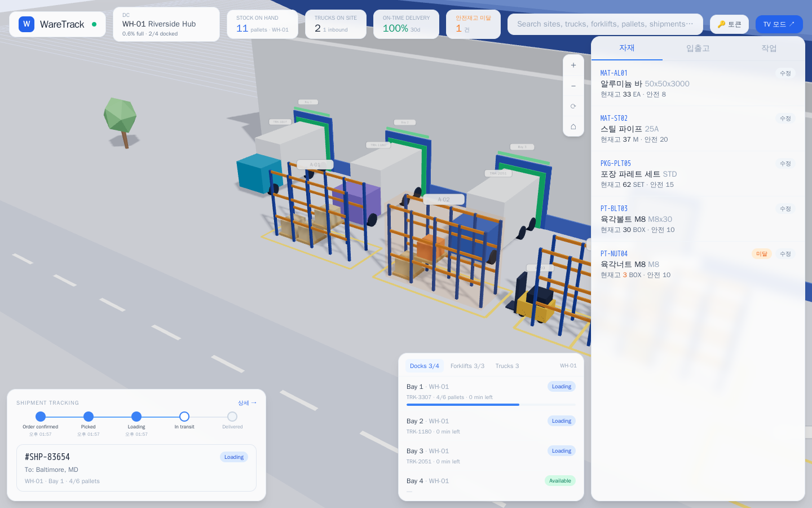Open the WH-01 Riverside Hub DC card
The image size is (812, 508).
tap(166, 24)
